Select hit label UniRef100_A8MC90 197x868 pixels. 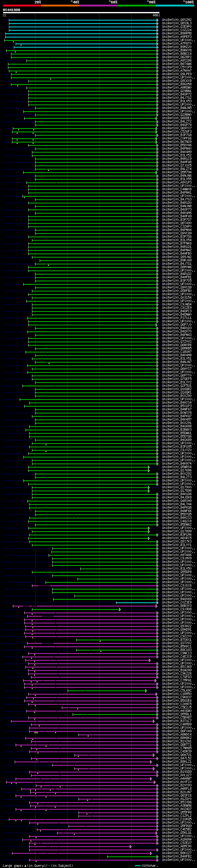(176, 846)
